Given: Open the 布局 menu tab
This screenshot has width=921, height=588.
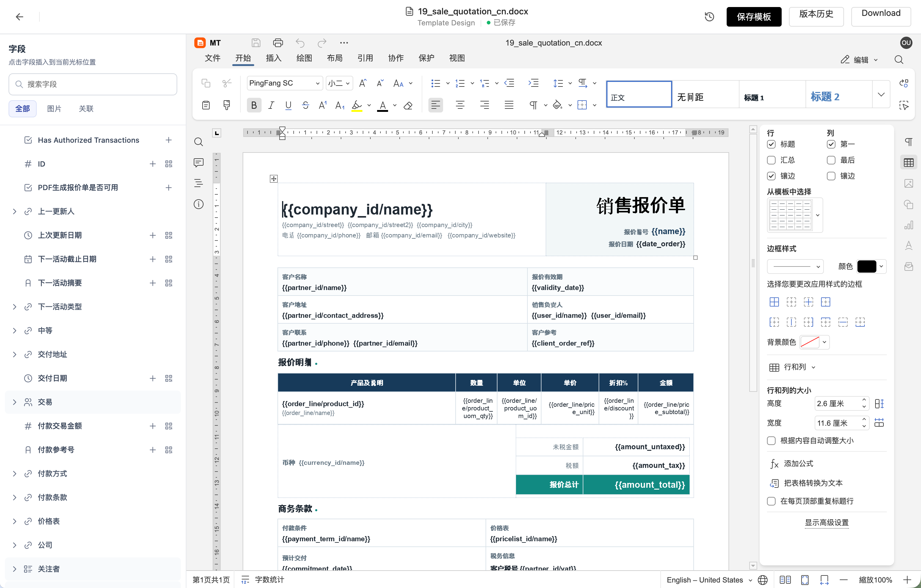Looking at the screenshot, I should [x=335, y=58].
